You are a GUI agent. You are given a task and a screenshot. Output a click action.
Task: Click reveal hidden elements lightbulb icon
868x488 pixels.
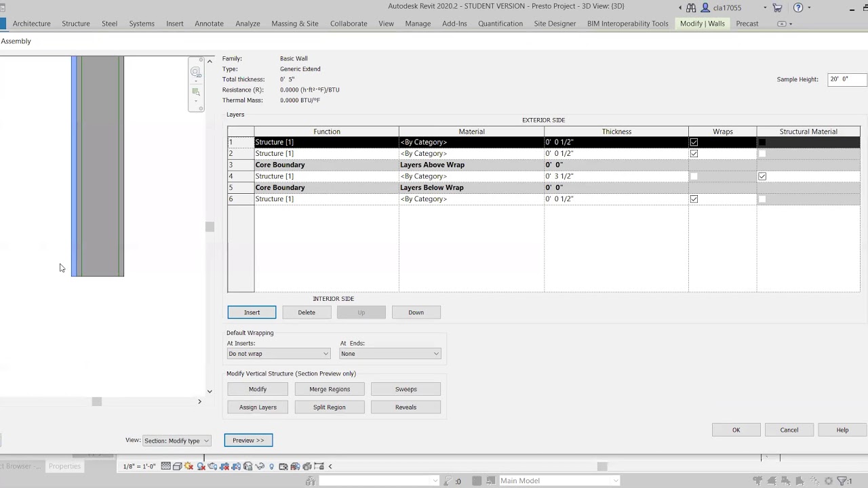coord(271,466)
